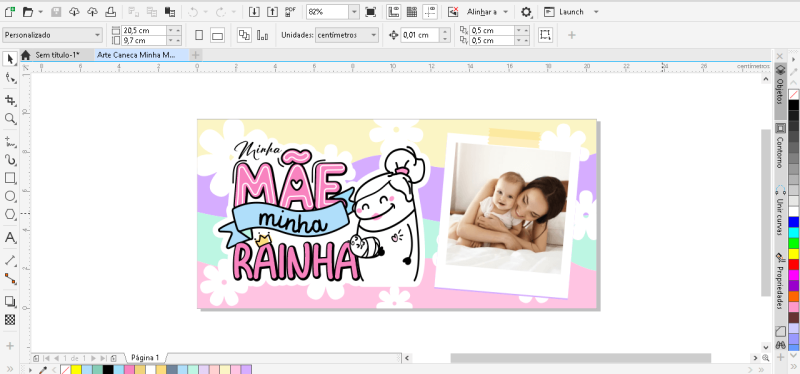This screenshot has height=374, width=800.
Task: Click the page width field 20,5 cm
Action: pyautogui.click(x=144, y=31)
